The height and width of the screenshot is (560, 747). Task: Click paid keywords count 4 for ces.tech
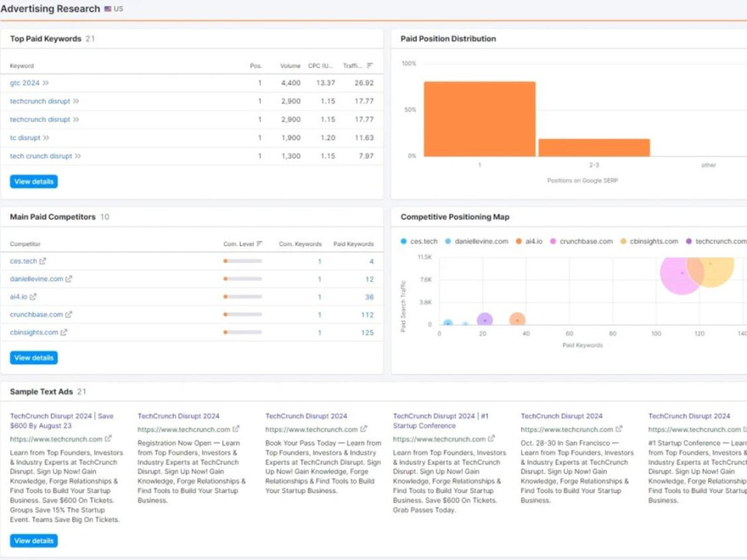[371, 261]
